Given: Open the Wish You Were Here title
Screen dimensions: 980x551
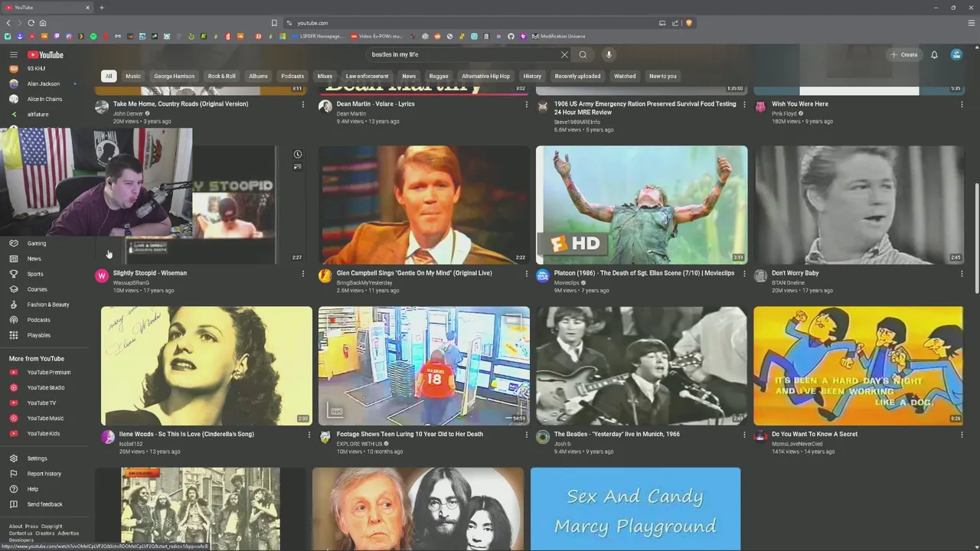Looking at the screenshot, I should point(800,104).
